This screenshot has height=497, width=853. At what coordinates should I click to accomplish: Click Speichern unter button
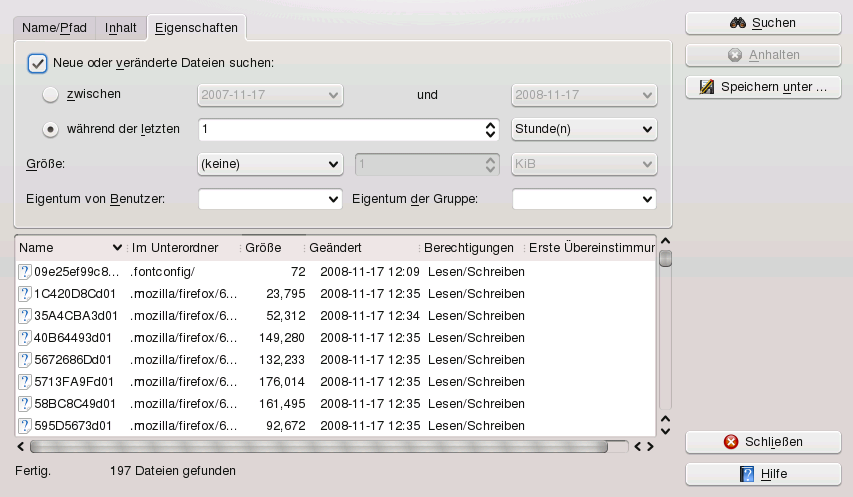click(763, 87)
